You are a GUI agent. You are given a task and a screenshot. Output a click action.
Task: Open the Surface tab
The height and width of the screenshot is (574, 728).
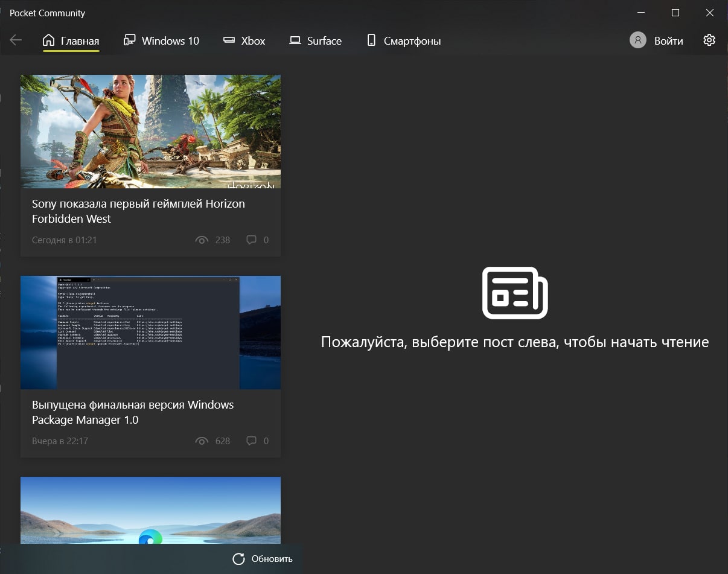(315, 41)
